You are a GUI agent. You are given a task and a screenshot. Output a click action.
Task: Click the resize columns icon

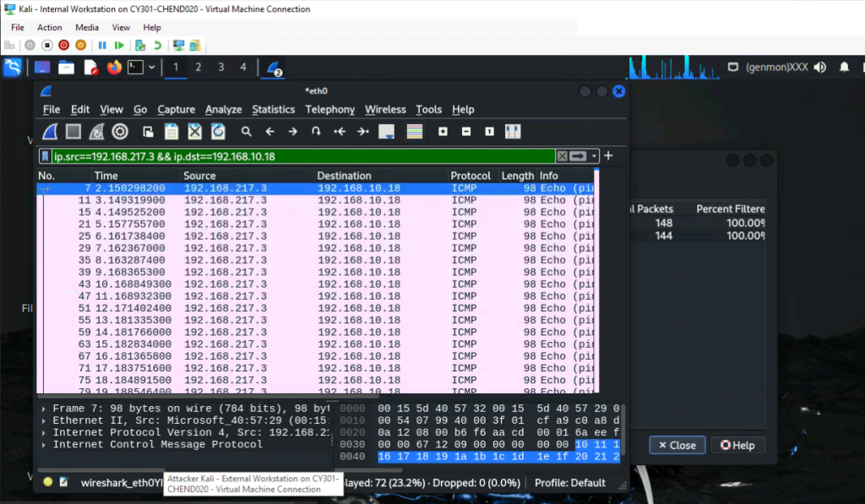pos(512,132)
